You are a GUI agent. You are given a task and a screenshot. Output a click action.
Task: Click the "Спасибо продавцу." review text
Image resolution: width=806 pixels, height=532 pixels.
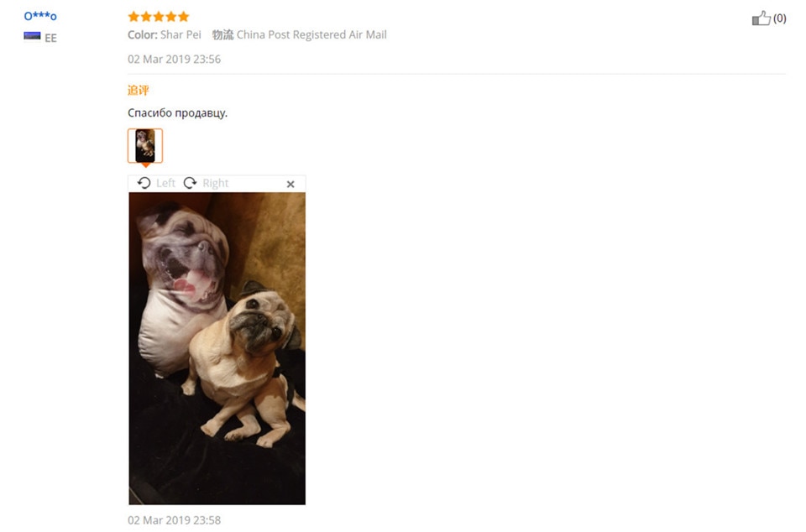pyautogui.click(x=177, y=113)
